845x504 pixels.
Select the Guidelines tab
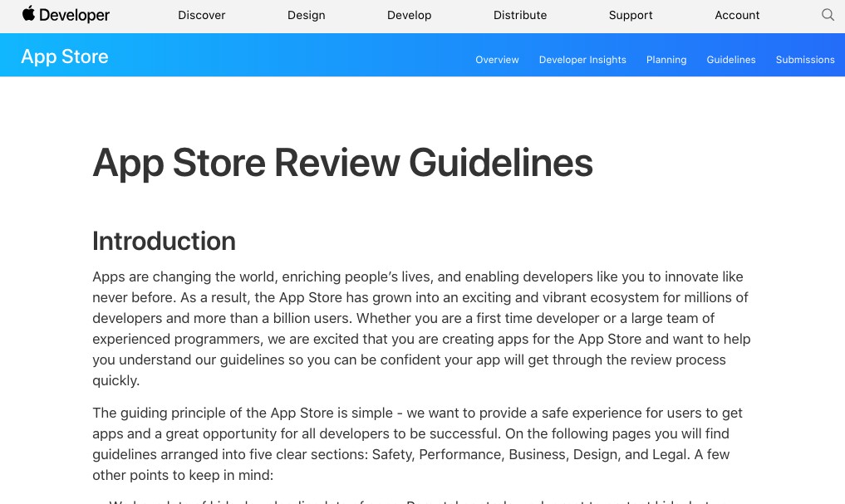(x=730, y=60)
